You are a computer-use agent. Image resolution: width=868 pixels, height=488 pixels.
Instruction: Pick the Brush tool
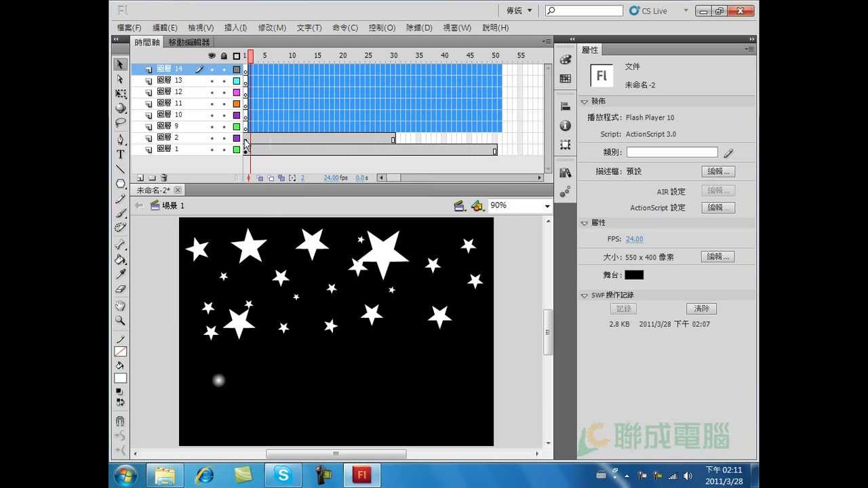[x=120, y=213]
